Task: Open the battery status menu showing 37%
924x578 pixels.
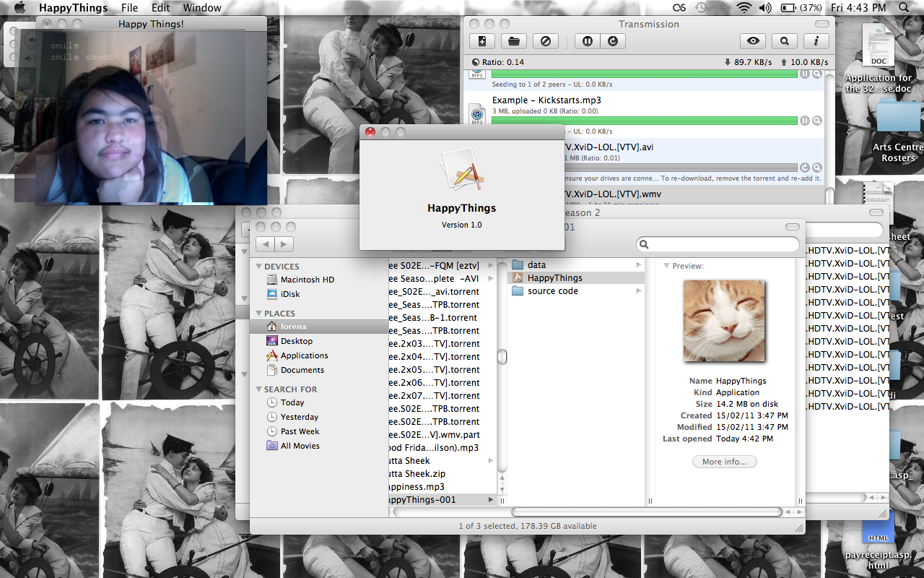Action: click(801, 8)
